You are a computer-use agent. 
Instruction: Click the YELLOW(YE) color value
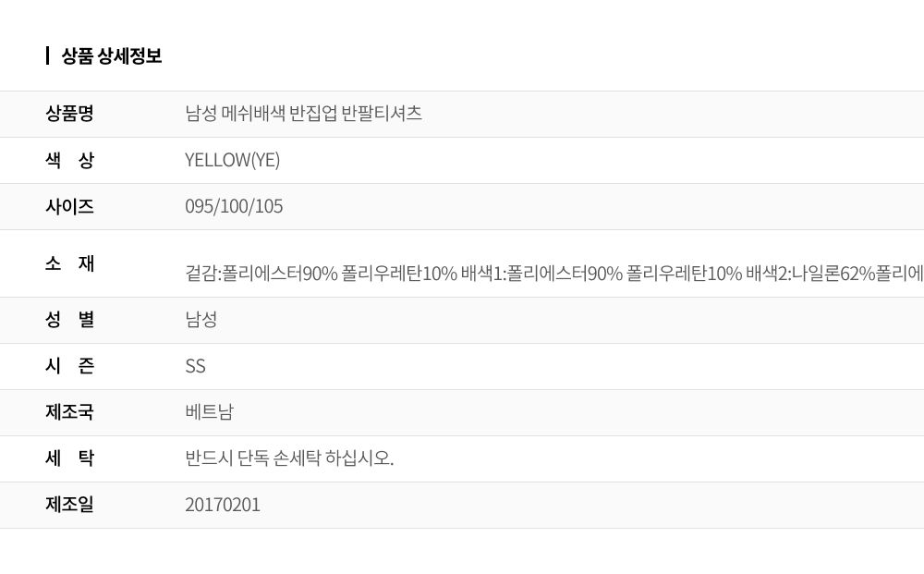(x=232, y=160)
